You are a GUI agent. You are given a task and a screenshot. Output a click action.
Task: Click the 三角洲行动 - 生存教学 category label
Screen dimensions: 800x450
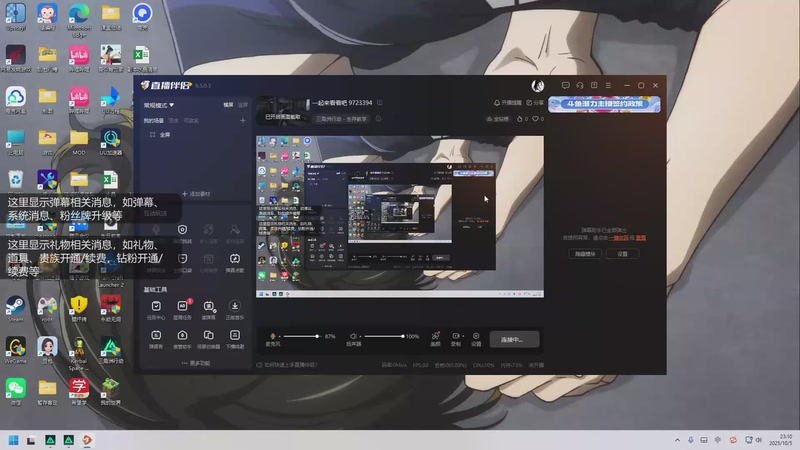pyautogui.click(x=341, y=119)
